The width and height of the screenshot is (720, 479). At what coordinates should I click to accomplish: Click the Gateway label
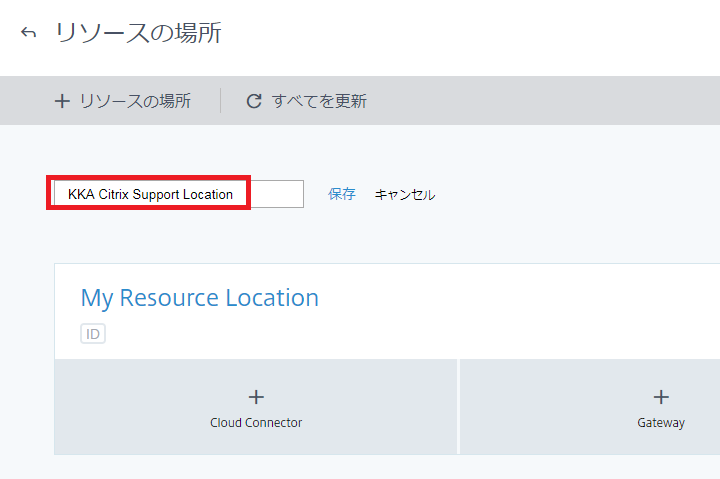[x=661, y=423]
